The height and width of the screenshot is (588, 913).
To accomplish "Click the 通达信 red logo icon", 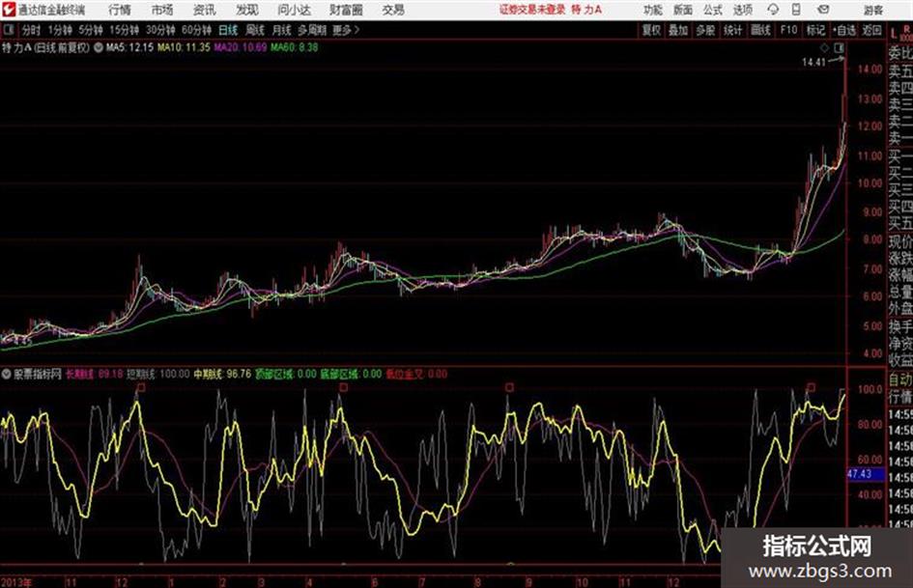I will coord(8,10).
